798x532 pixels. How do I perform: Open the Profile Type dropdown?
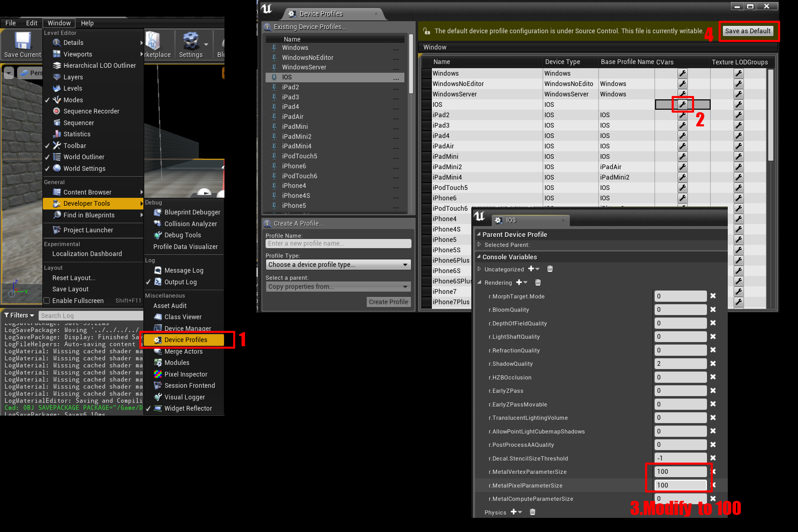click(338, 265)
